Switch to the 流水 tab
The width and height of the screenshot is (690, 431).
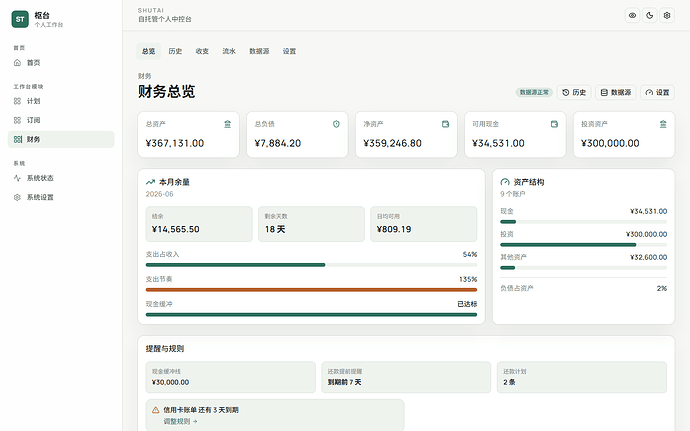click(229, 51)
